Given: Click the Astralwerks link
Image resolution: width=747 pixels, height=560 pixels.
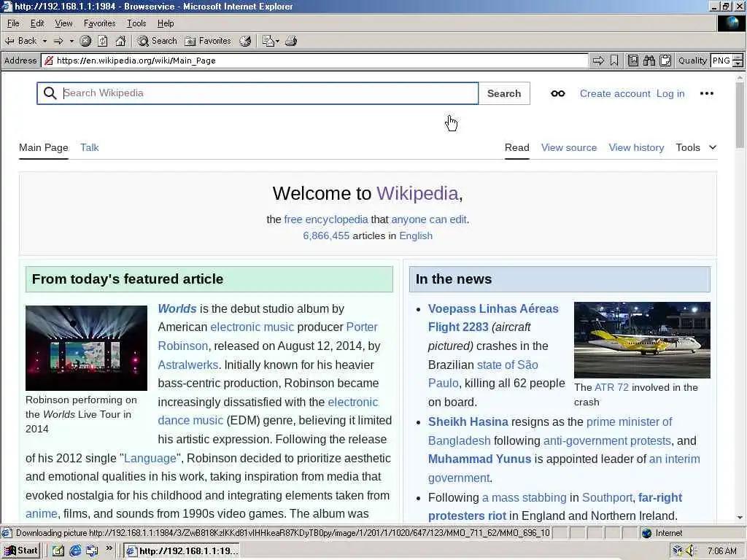Looking at the screenshot, I should coord(187,365).
